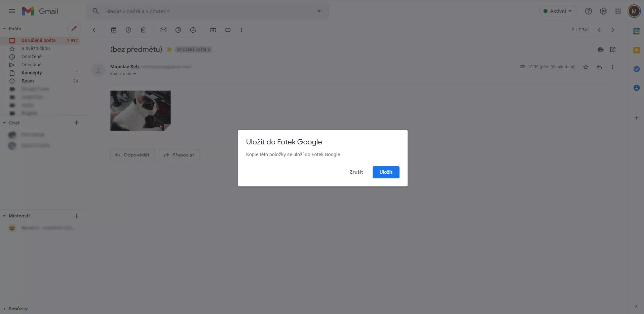Print the email with printer icon

601,49
